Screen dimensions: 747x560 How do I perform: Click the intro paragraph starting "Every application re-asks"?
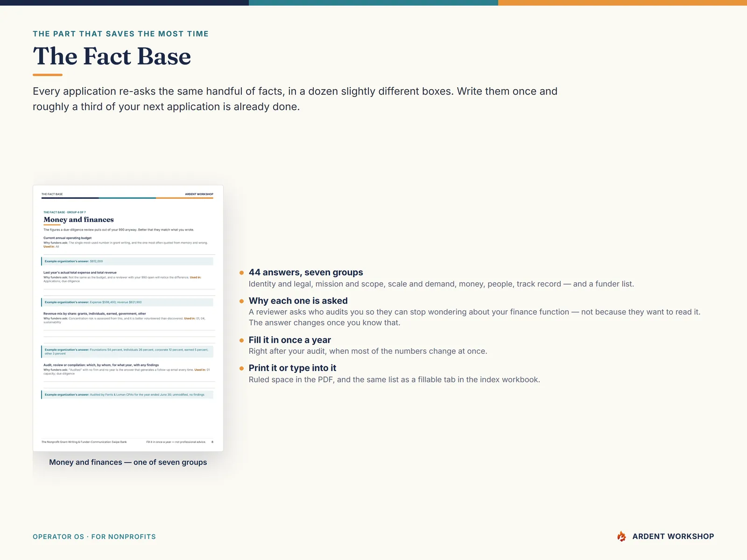295,99
